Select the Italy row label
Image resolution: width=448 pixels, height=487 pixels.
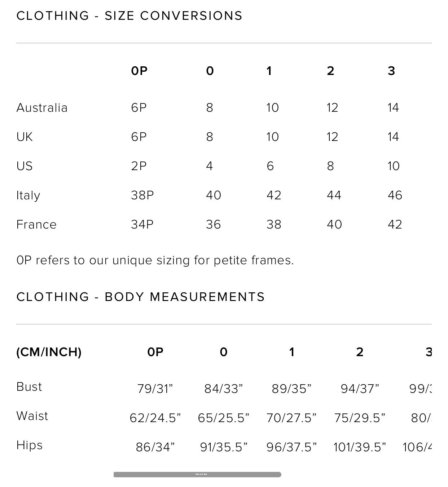(28, 195)
